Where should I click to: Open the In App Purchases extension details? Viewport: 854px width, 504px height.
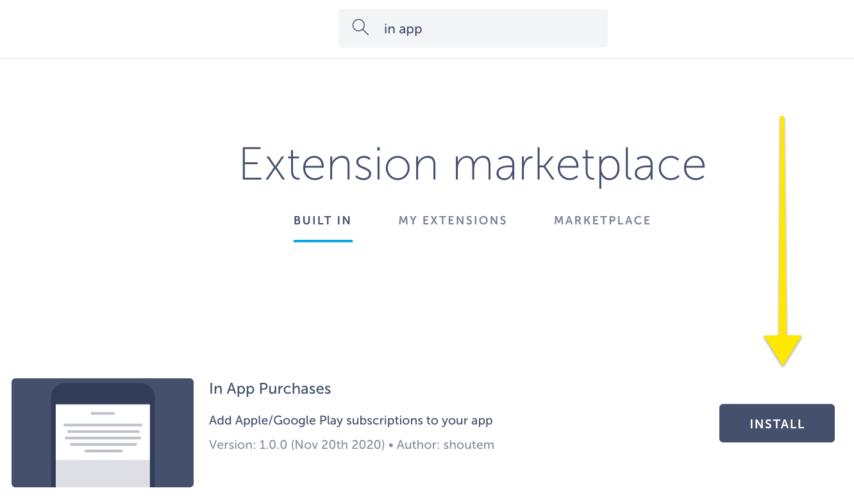tap(269, 389)
